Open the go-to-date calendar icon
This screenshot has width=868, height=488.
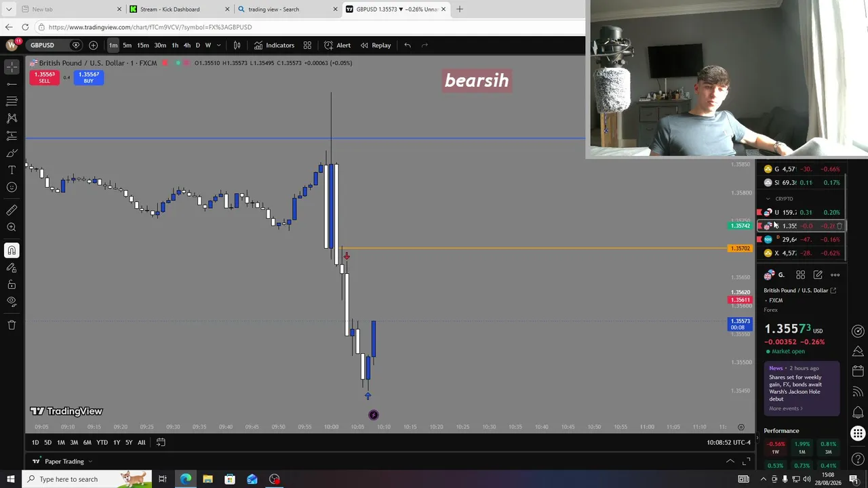161,443
